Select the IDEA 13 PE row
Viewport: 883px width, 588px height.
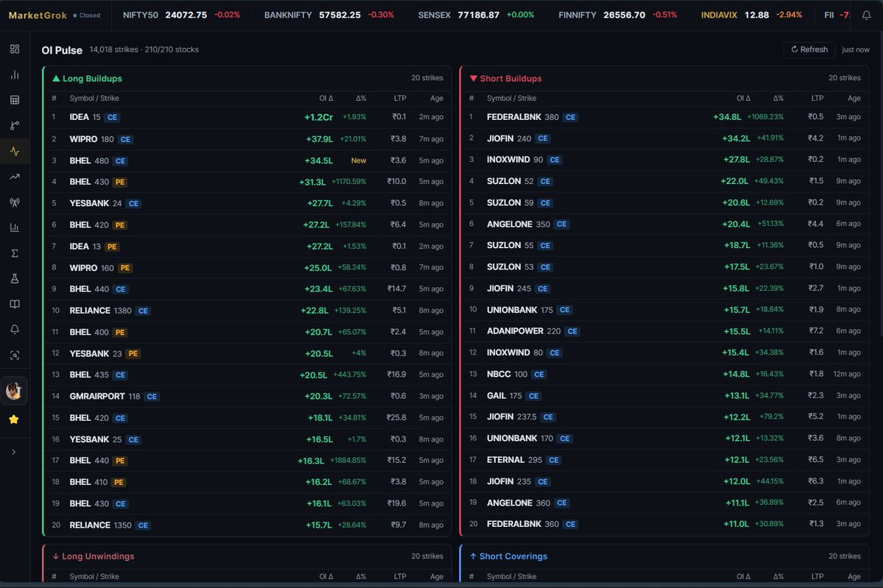pos(247,247)
